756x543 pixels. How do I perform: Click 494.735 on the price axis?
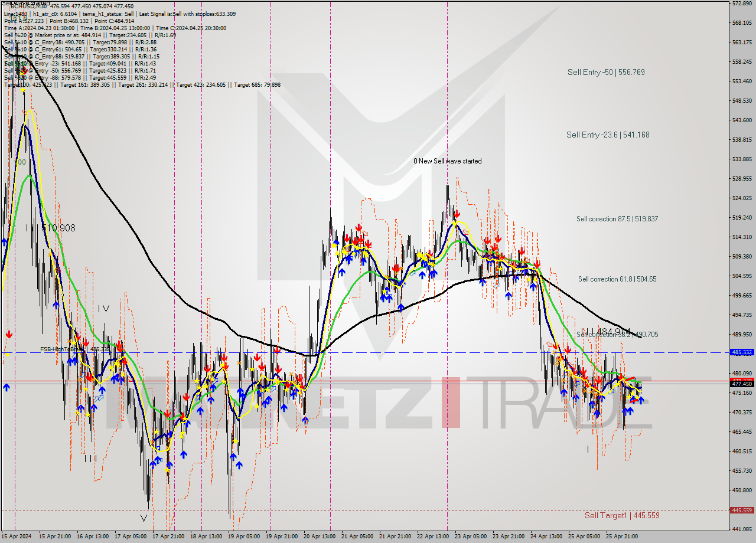pyautogui.click(x=742, y=315)
